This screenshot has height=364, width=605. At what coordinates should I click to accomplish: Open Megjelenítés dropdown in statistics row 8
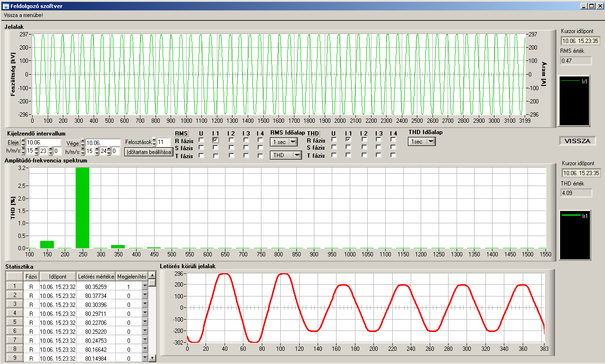[145, 349]
